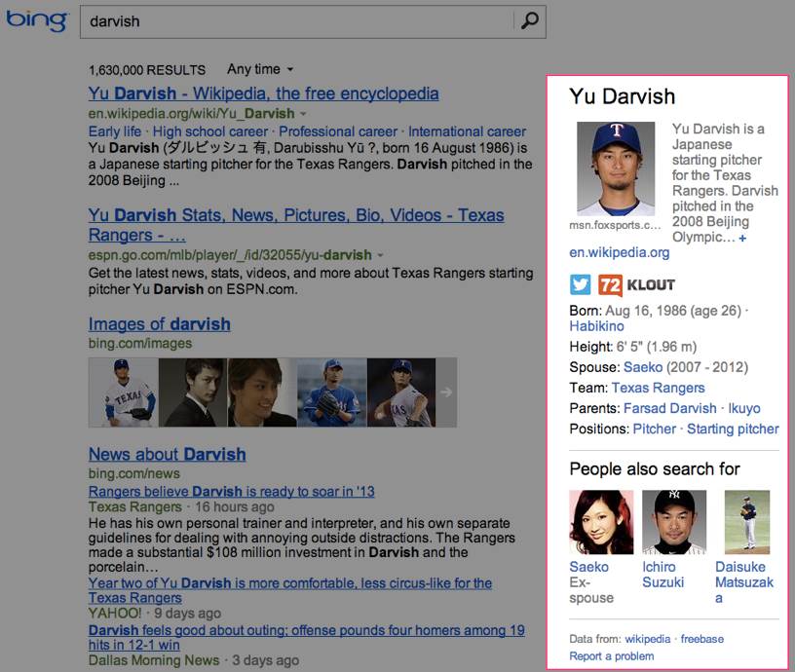Open Yu Darvish Wikipedia result title
The image size is (795, 672).
coord(264,93)
